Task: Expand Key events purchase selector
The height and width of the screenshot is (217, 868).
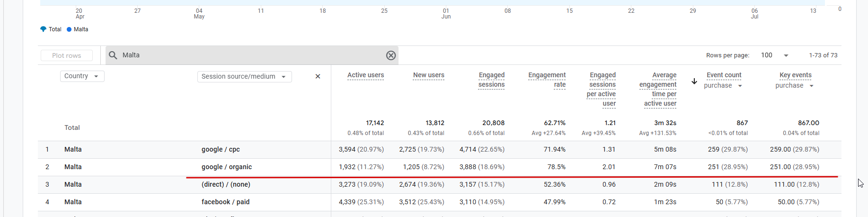Action: tap(795, 86)
